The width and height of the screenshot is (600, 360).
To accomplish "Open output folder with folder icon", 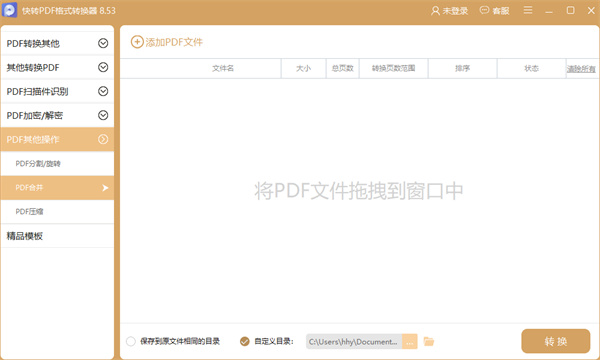I will (x=429, y=341).
